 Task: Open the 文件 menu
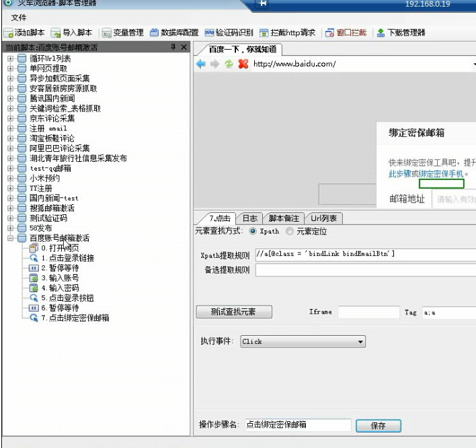pyautogui.click(x=19, y=17)
